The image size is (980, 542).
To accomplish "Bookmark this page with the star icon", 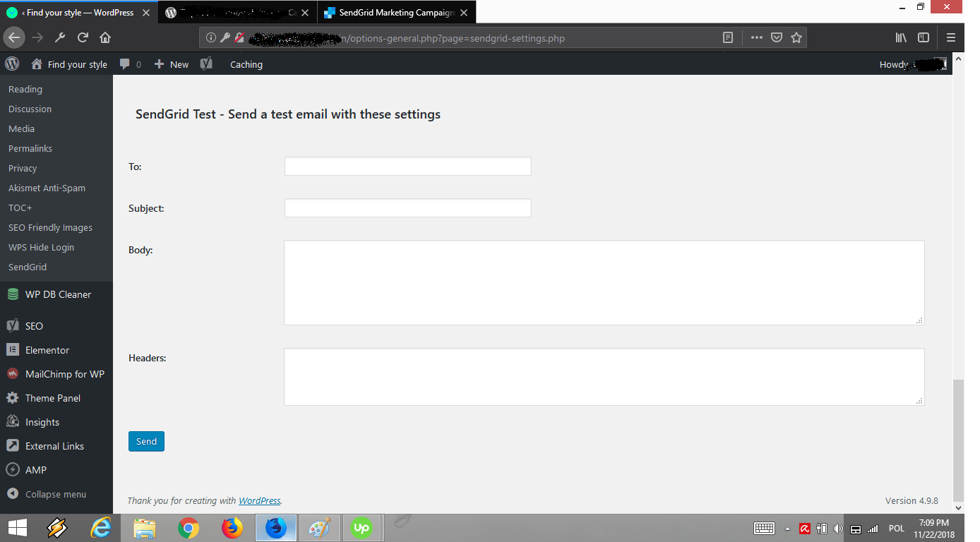I will 796,38.
